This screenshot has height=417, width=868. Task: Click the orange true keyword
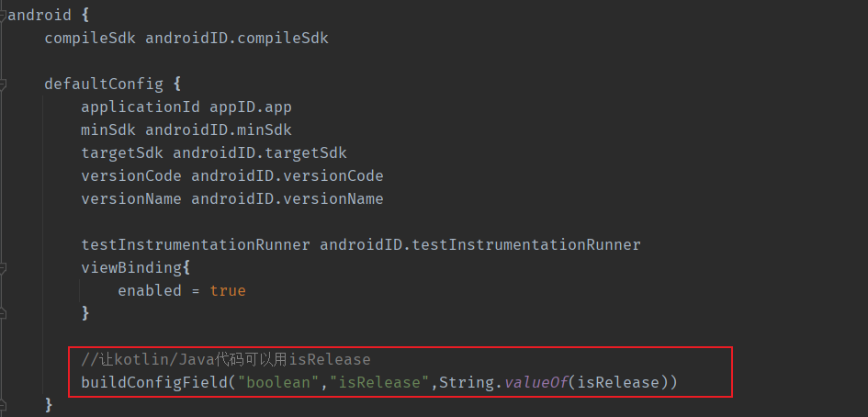coord(227,290)
